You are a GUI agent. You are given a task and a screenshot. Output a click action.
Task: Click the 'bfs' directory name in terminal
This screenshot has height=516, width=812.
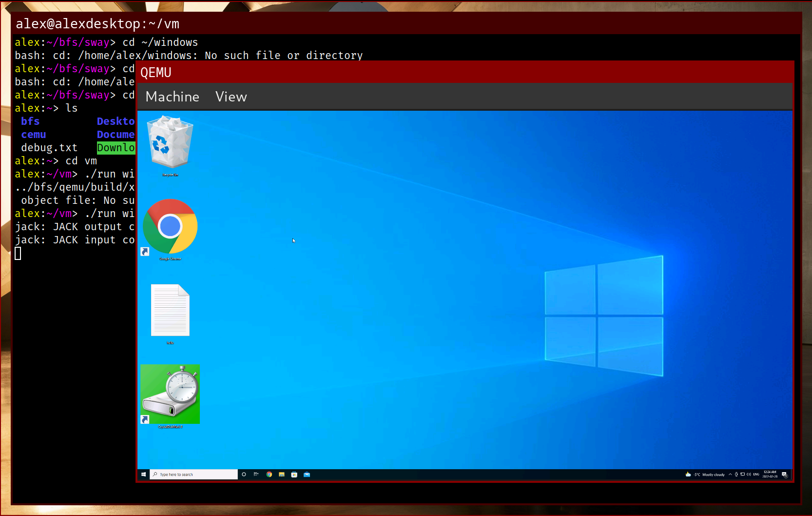click(30, 121)
